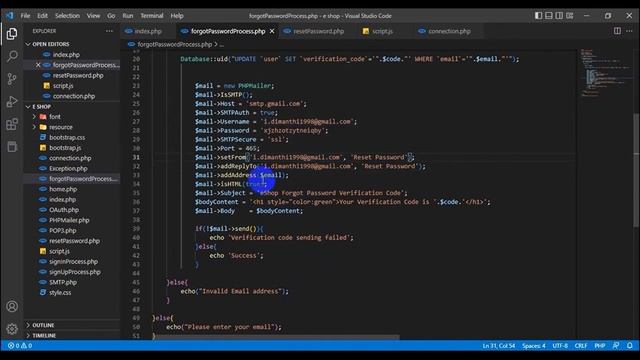Open the Help menu
This screenshot has height=360, width=640.
click(177, 16)
